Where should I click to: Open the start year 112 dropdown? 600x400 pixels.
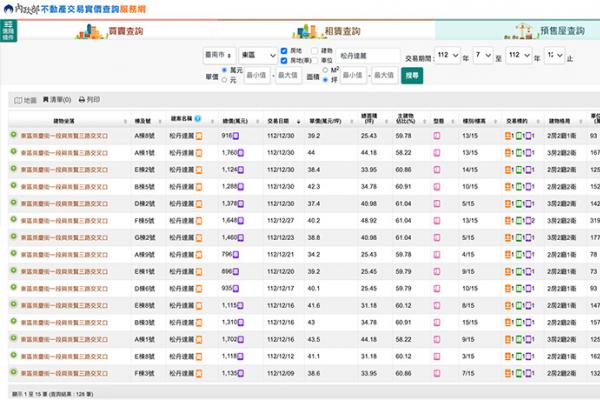(x=448, y=56)
